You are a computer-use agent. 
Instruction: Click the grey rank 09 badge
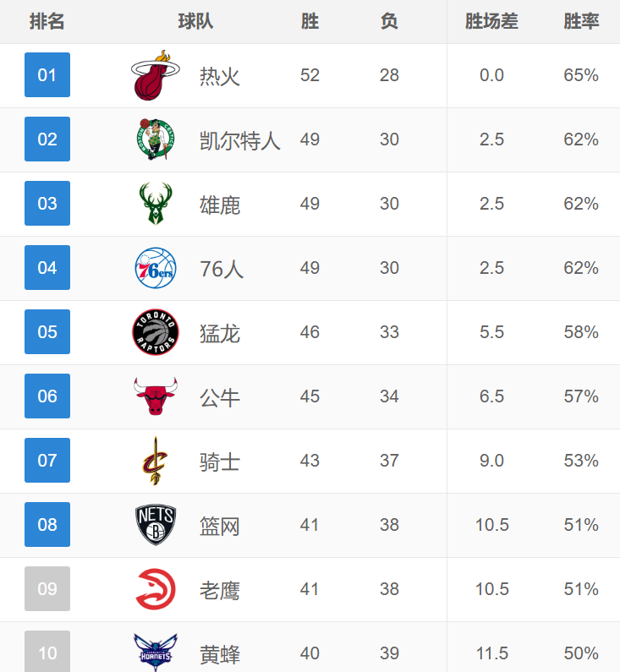[x=47, y=589]
